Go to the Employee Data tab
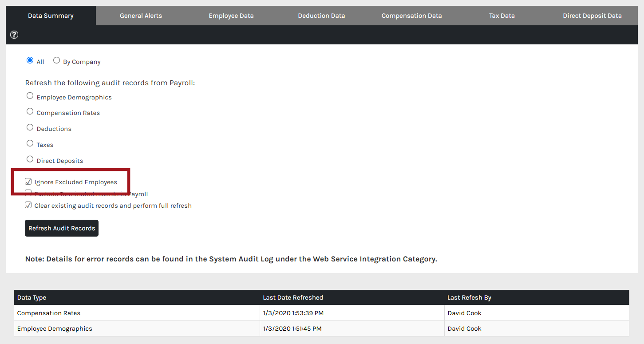Screen dimensions: 644x344 pyautogui.click(x=231, y=16)
